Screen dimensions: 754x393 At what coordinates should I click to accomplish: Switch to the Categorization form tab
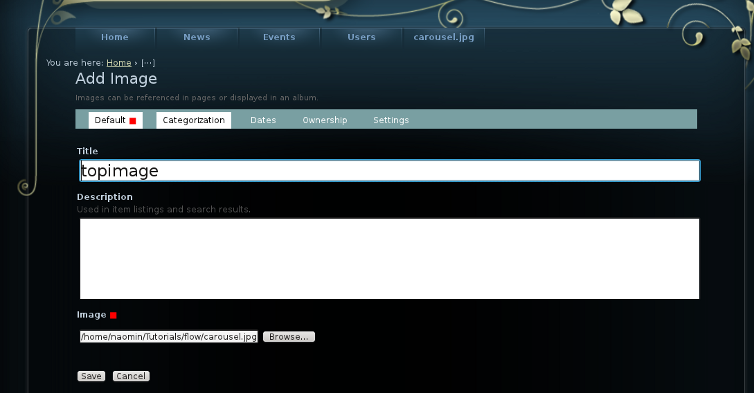coord(193,120)
